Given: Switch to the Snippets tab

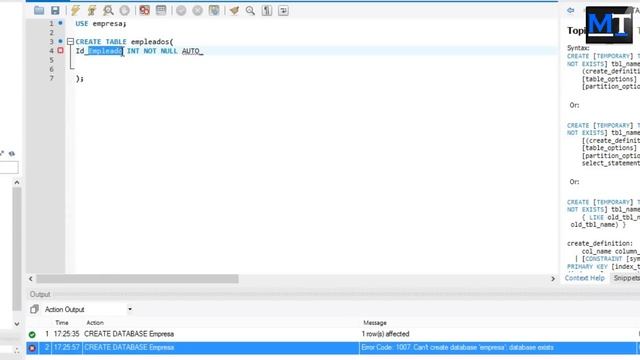Looking at the screenshot, I should pyautogui.click(x=627, y=278).
